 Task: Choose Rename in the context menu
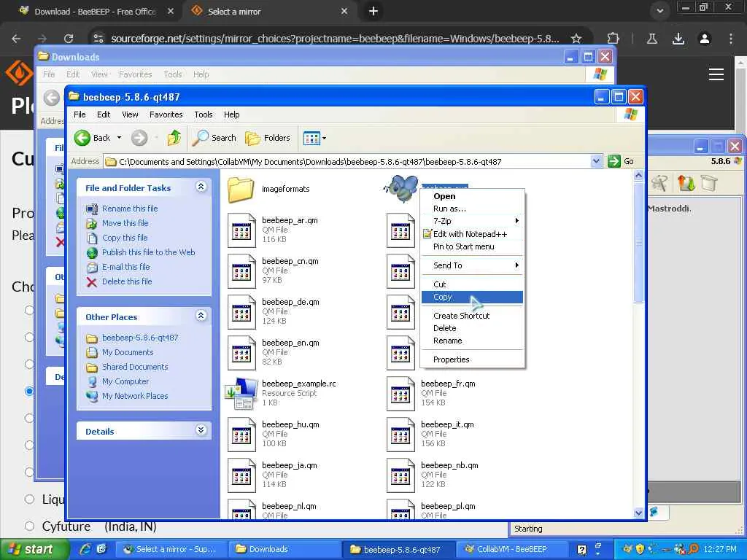(x=472, y=341)
